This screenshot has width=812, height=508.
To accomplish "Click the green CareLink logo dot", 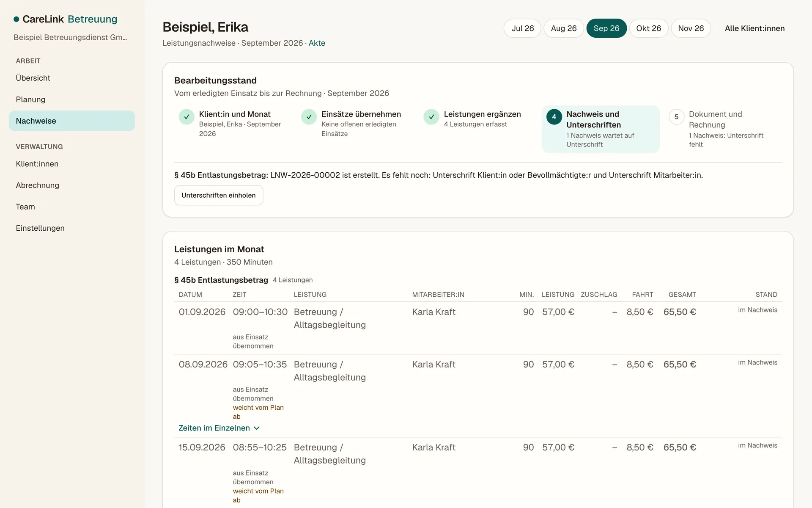I will coord(16,19).
